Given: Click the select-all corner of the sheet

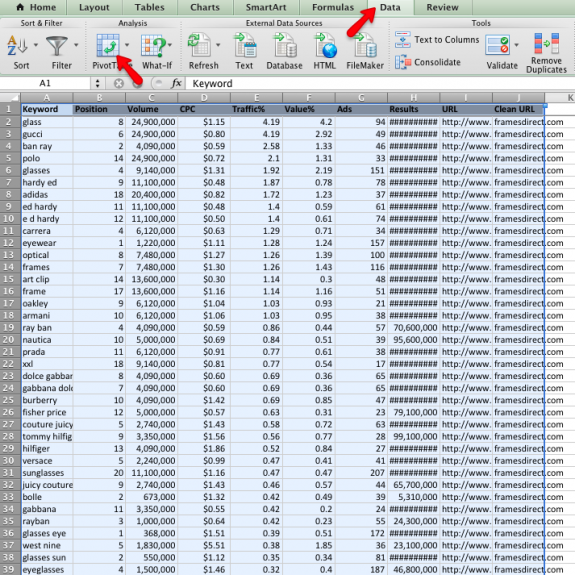Looking at the screenshot, I should tap(10, 97).
